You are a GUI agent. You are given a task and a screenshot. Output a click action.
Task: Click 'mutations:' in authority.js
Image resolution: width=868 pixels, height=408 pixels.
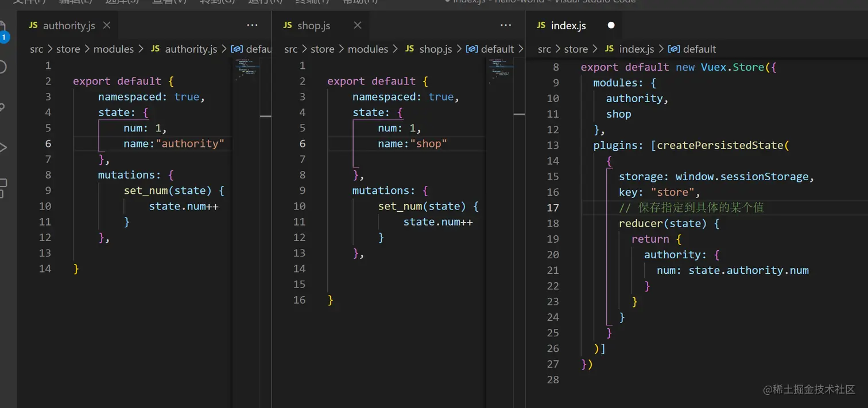pos(130,174)
